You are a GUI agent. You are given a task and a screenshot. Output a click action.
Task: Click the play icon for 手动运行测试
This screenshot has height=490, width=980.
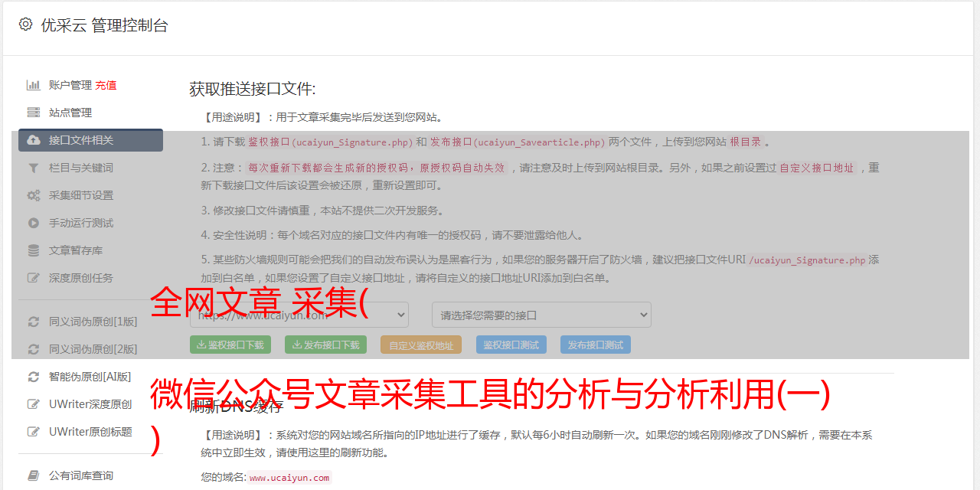click(34, 223)
